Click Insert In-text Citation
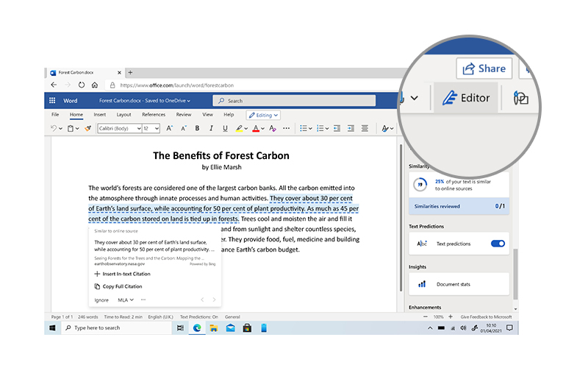 [x=122, y=274]
